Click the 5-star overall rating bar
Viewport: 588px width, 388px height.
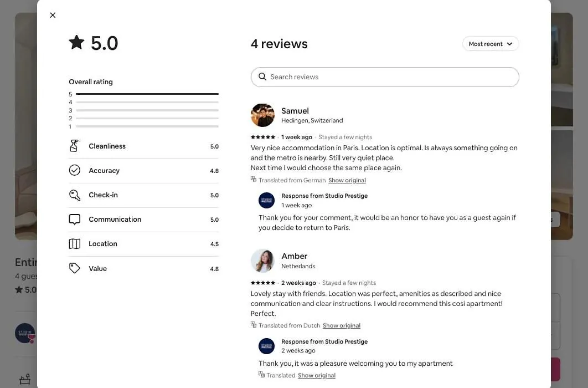[x=147, y=94]
